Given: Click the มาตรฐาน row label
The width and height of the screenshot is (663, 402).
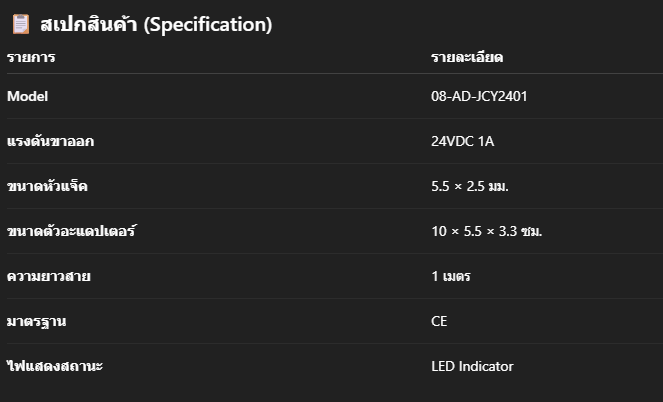Looking at the screenshot, I should point(36,322).
